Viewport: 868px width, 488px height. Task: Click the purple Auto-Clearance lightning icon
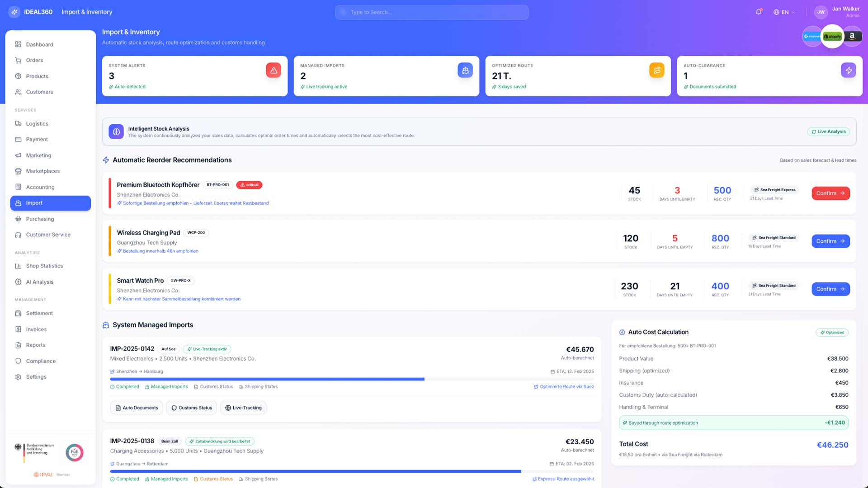(x=849, y=70)
